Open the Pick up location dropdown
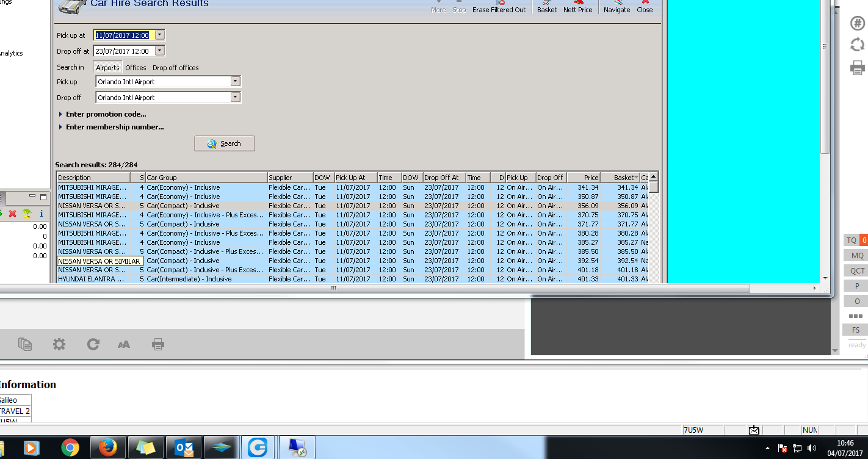This screenshot has width=868, height=459. tap(235, 81)
